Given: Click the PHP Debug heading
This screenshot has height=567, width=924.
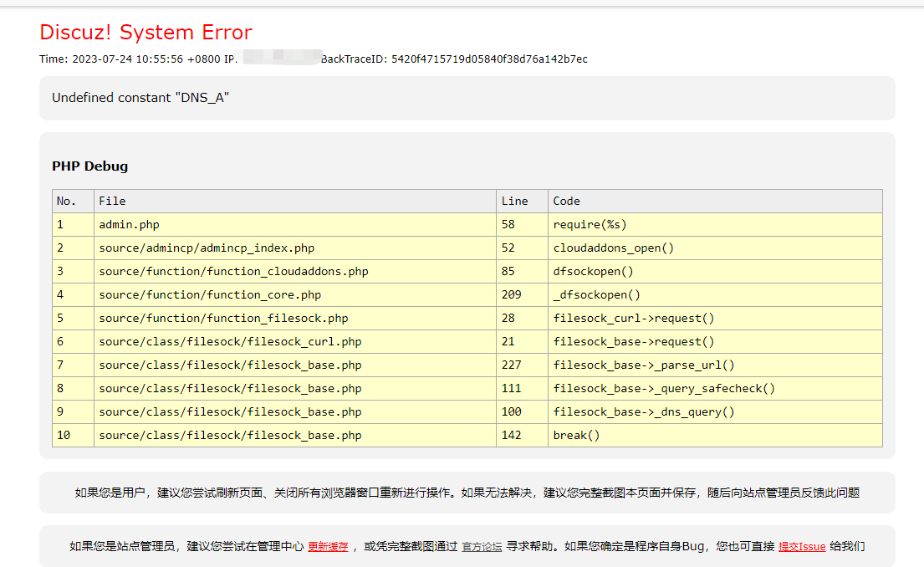Looking at the screenshot, I should point(89,166).
